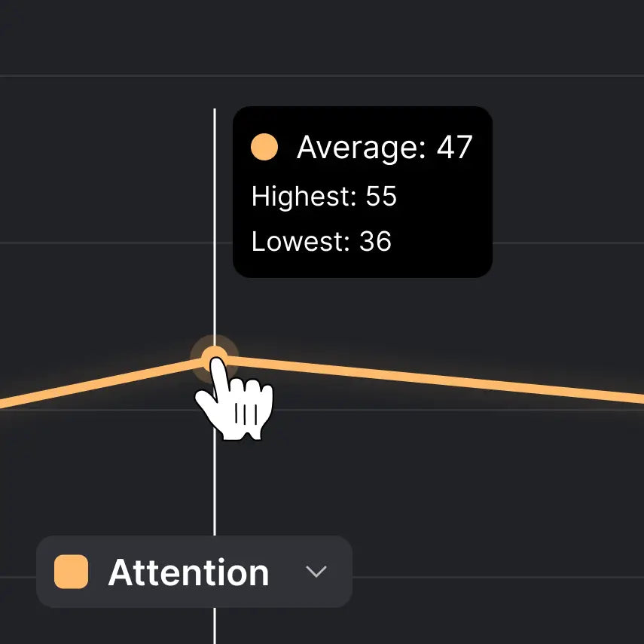The image size is (644, 644).
Task: Click the vertical line below the Attention dropdown
Action: (x=215, y=625)
